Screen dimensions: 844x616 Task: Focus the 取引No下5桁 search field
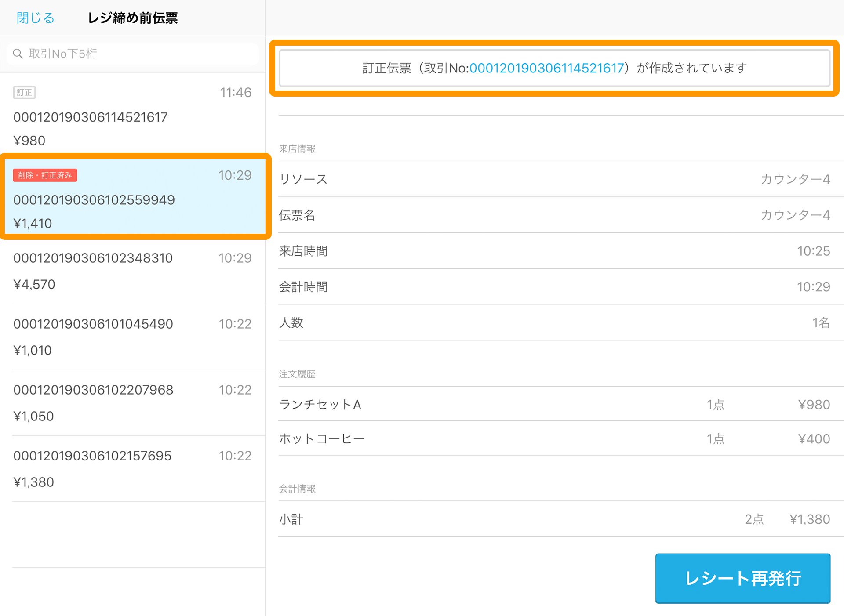tap(133, 54)
